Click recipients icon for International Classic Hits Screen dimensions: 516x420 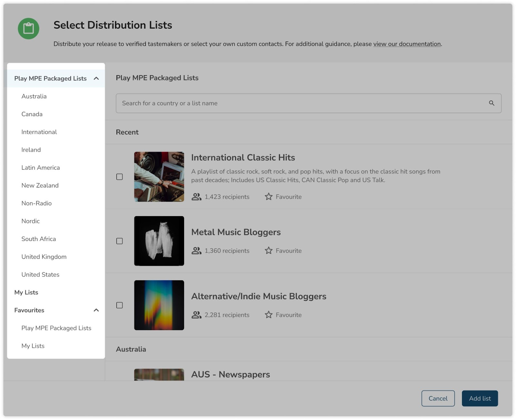196,197
